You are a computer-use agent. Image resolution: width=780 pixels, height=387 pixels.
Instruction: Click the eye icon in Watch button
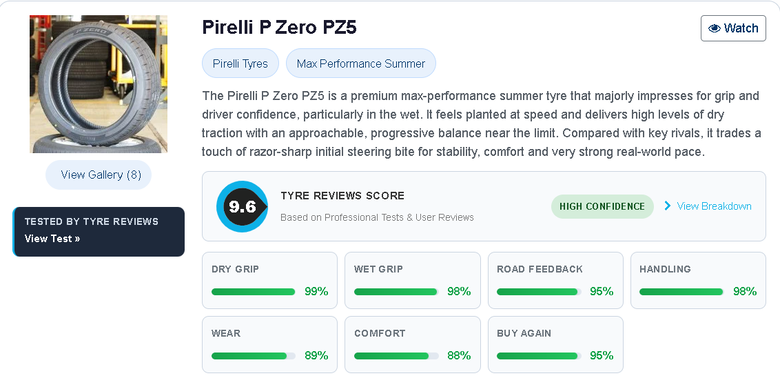pos(714,28)
